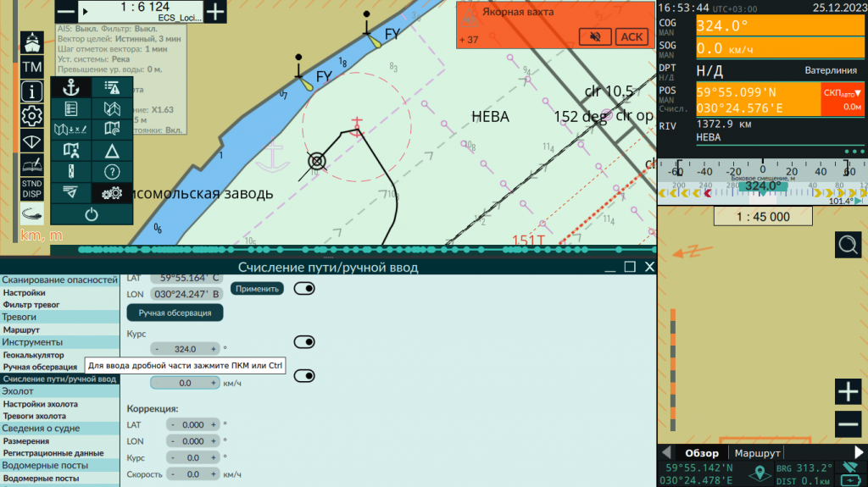Click the chart update/edit icon
Screen dimensions: 868x487
pos(71,130)
